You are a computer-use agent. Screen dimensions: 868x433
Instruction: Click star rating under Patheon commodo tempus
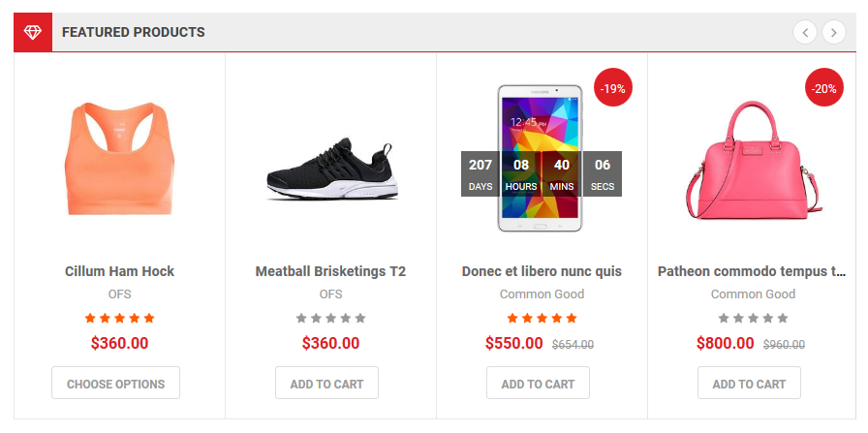pos(753,318)
